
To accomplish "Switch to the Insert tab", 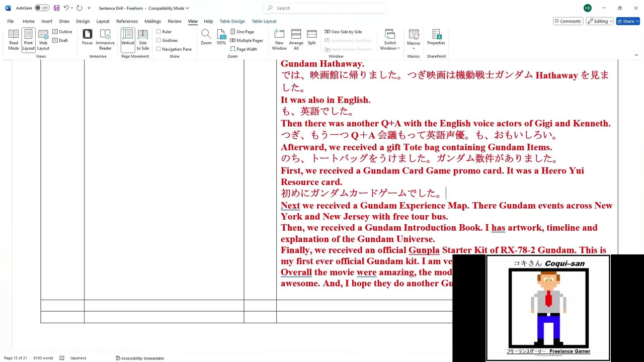I will pos(47,21).
